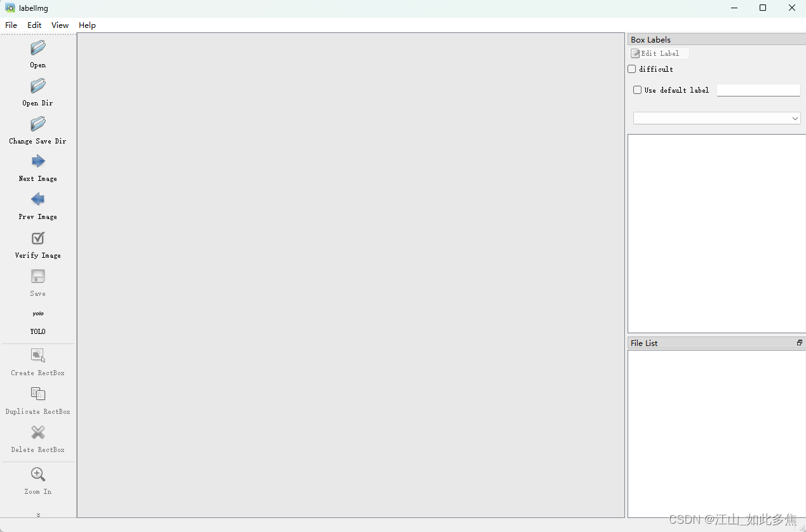Open the File menu

11,25
